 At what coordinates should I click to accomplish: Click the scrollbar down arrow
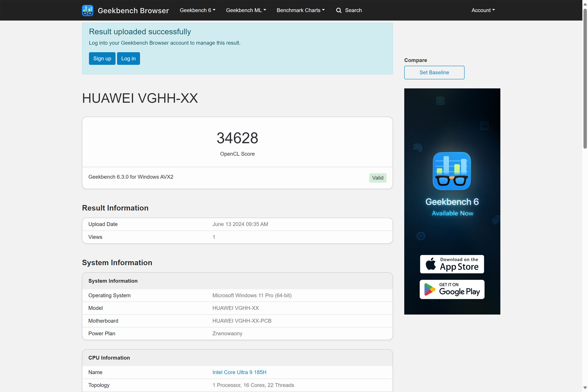[585, 388]
